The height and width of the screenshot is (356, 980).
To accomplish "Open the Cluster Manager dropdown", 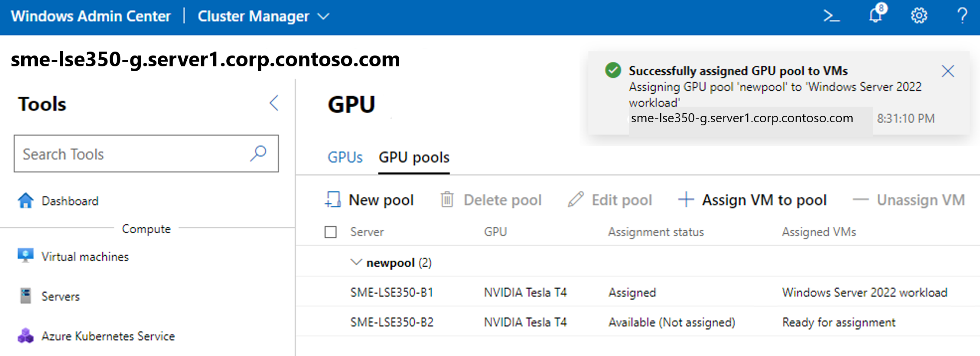I will 263,16.
